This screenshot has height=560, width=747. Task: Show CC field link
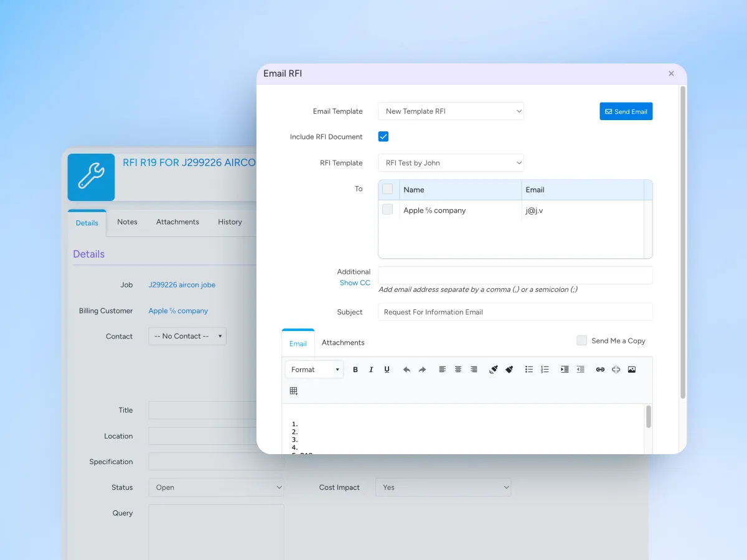tap(355, 283)
